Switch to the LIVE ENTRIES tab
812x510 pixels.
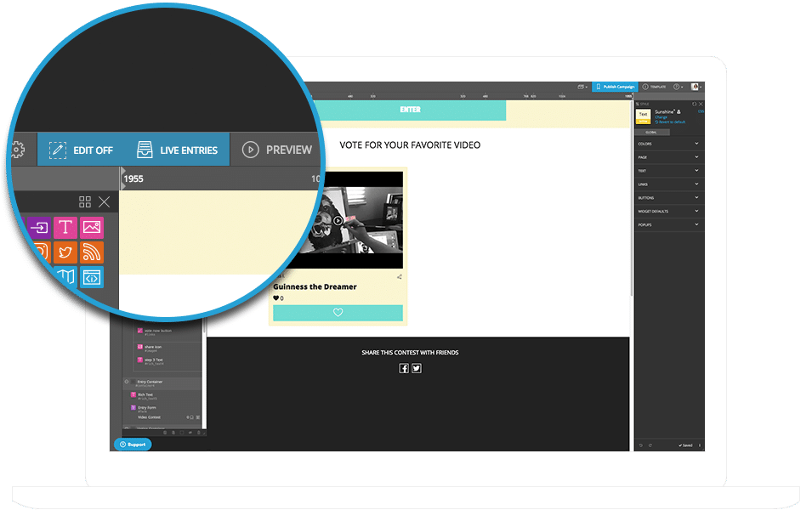pos(179,149)
